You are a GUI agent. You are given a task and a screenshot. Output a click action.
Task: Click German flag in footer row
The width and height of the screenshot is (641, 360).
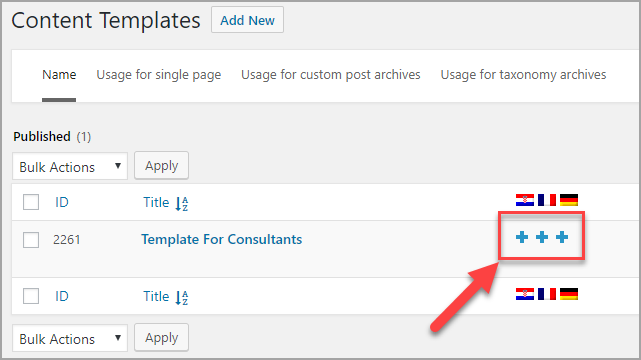point(569,294)
